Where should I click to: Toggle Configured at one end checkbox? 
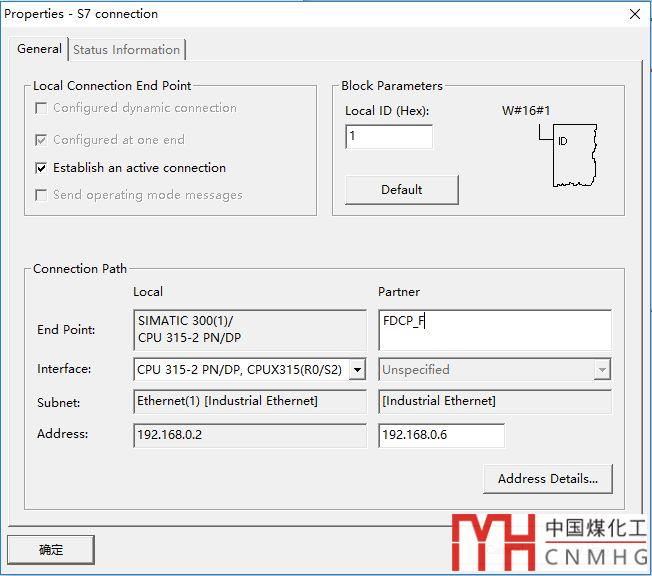tap(41, 140)
